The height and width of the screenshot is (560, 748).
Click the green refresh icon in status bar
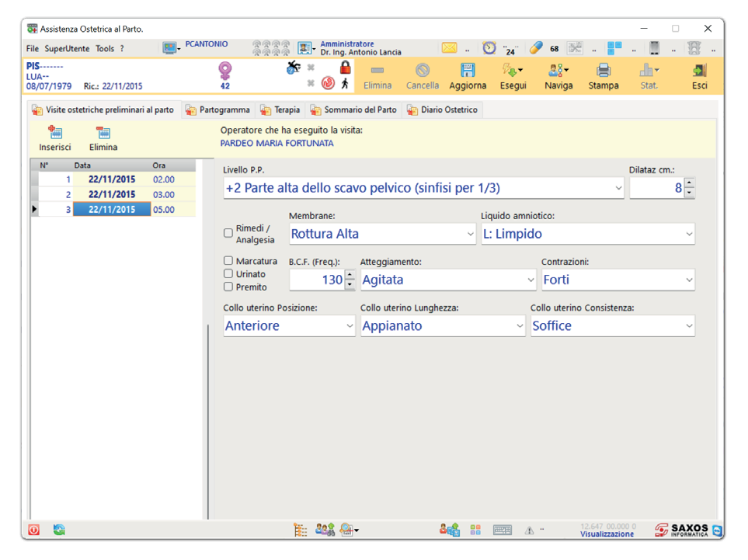[59, 530]
